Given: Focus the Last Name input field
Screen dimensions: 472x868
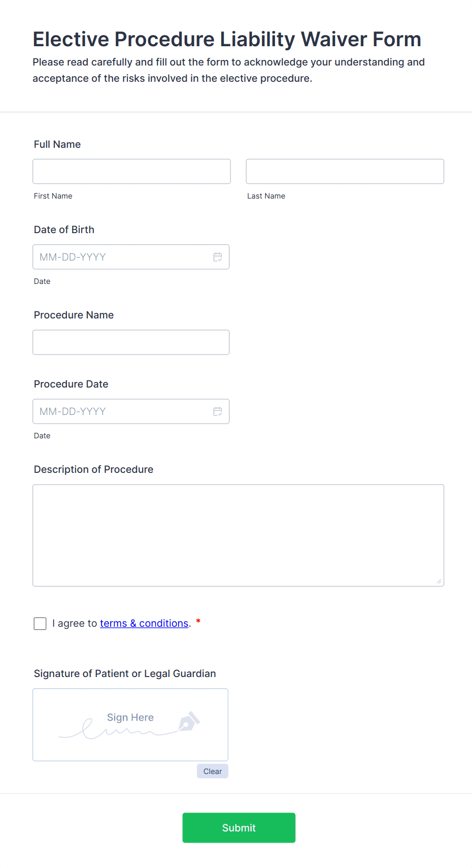Looking at the screenshot, I should (x=345, y=172).
